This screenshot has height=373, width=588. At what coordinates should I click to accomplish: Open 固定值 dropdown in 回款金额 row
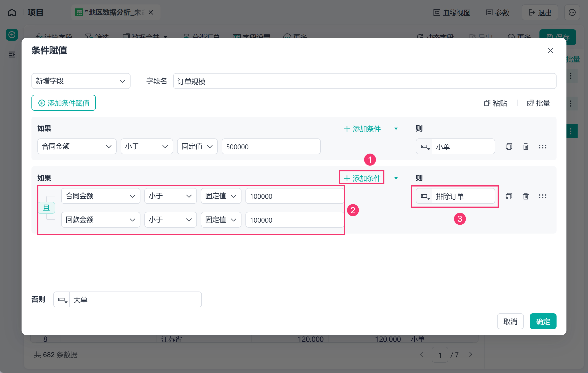click(x=221, y=220)
